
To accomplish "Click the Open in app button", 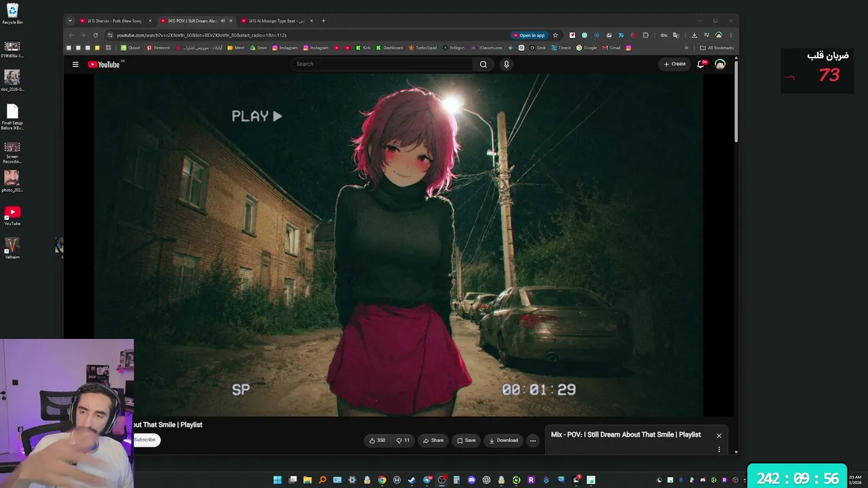I will click(529, 35).
